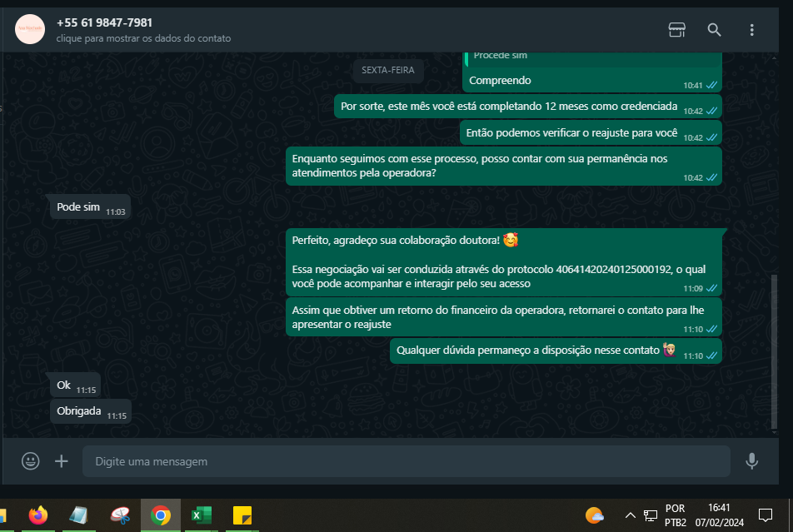This screenshot has height=532, width=793.
Task: Click the quoted 'Procede sim' reply
Action: 594,58
